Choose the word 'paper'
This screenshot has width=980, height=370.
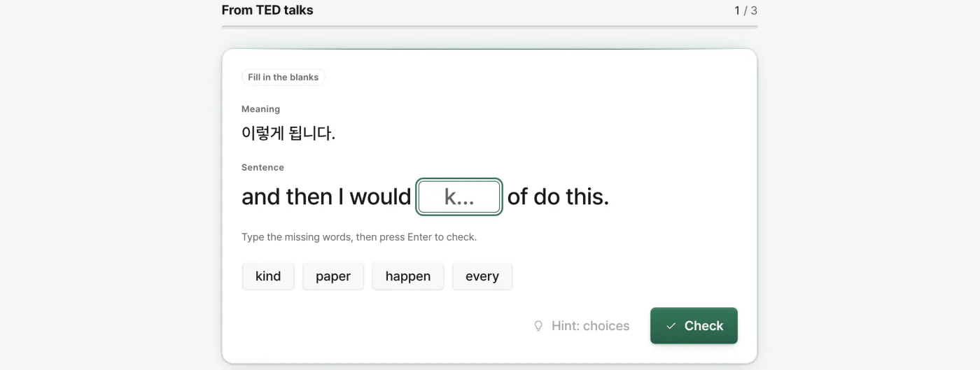[333, 276]
